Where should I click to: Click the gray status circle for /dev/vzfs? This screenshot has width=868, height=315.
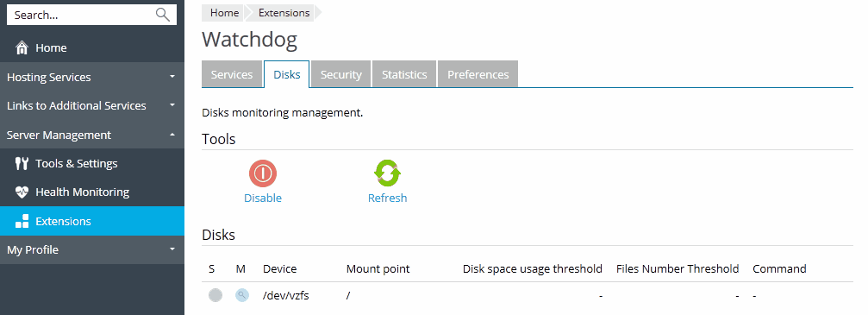[x=215, y=296]
